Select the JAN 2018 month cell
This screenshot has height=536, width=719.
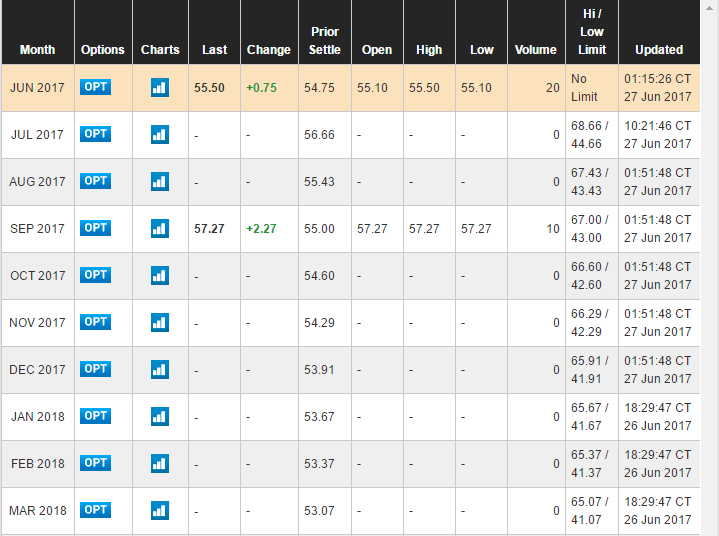38,417
